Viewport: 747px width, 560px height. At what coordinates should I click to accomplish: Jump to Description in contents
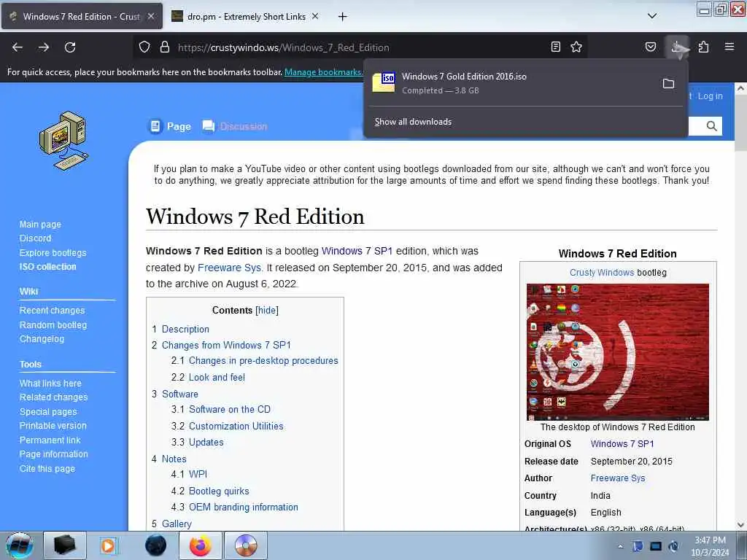[185, 329]
